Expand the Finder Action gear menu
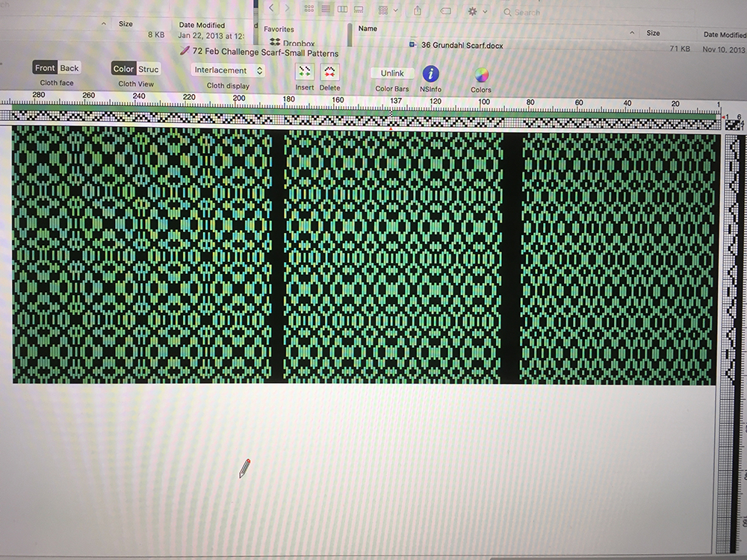 pos(477,11)
